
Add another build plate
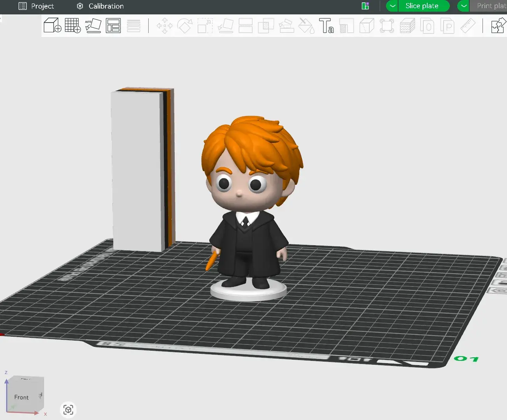point(73,25)
